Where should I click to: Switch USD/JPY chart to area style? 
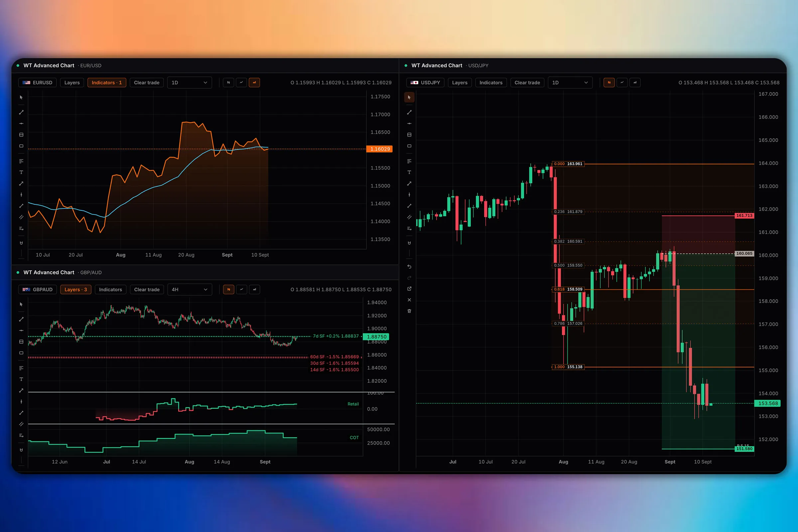635,82
